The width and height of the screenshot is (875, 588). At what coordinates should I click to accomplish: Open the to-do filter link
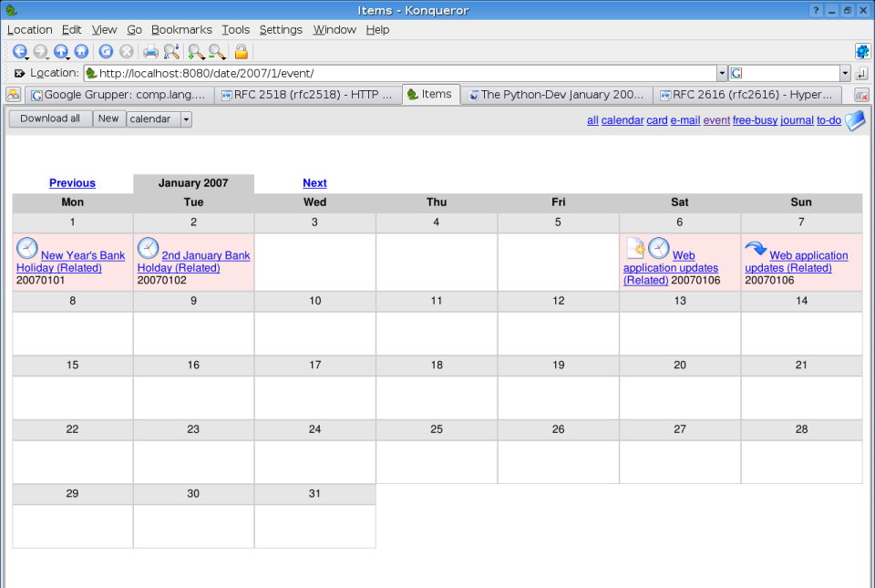click(828, 119)
